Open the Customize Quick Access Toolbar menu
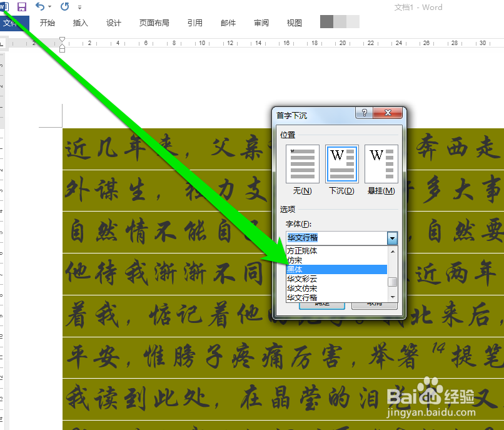This screenshot has width=504, height=430. point(79,8)
